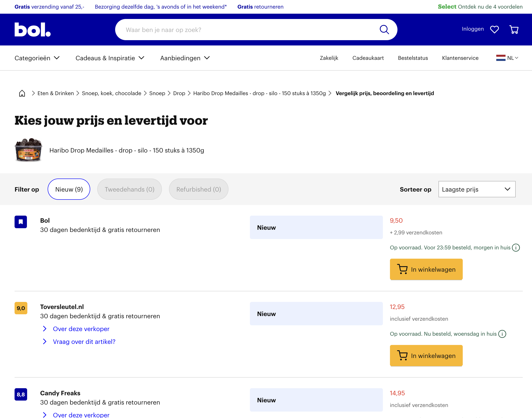Open the Laagste prijs sort dropdown
532x418 pixels.
476,189
